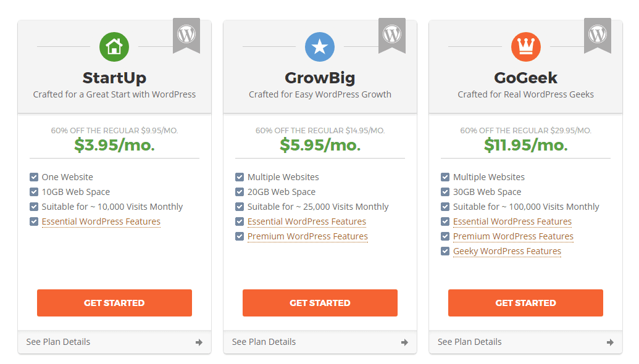Click the WordPress ribbon badge on StartUp
Image resolution: width=639 pixels, height=364 pixels.
(x=186, y=35)
